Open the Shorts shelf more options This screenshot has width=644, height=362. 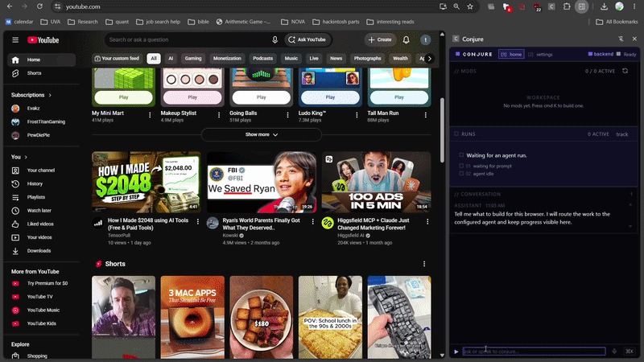424,264
